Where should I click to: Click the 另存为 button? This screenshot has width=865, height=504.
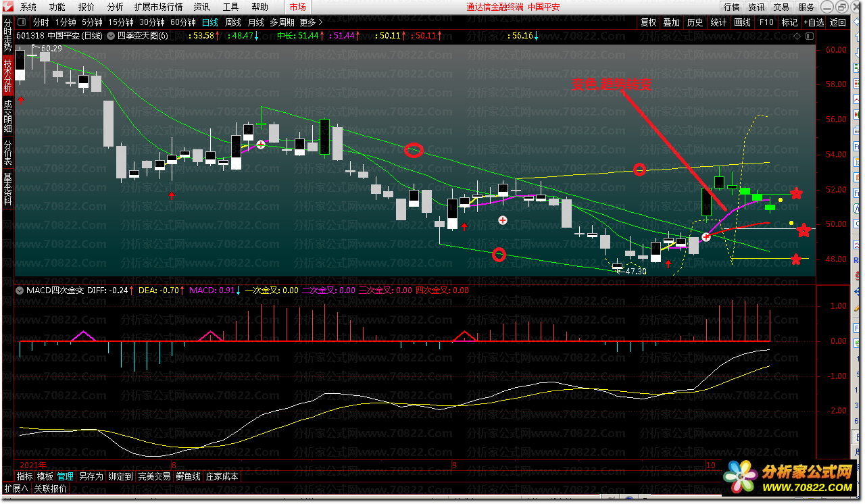pos(91,476)
